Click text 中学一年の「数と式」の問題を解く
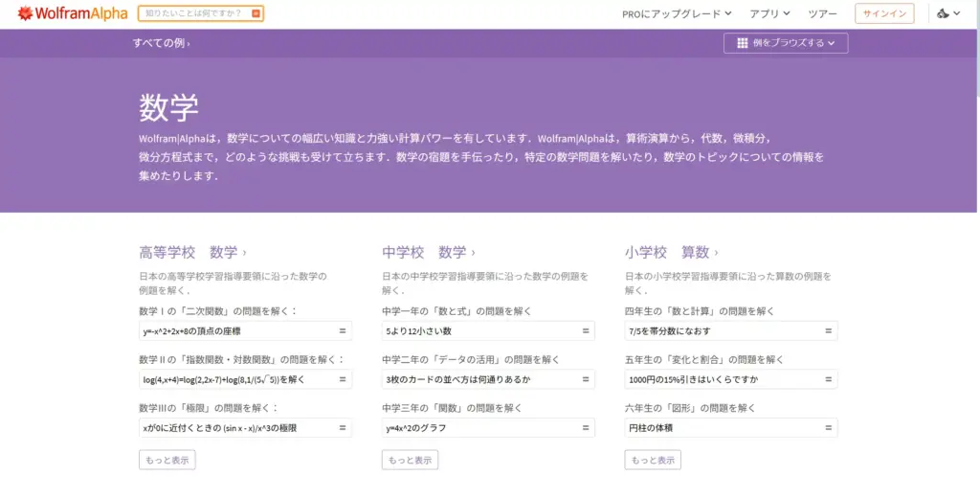 (x=457, y=311)
